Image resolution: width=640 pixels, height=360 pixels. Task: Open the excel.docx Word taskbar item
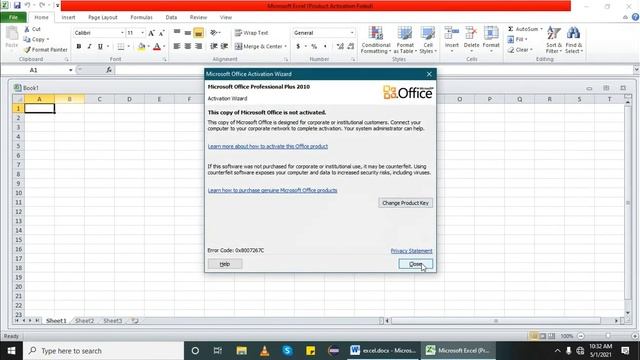[383, 351]
